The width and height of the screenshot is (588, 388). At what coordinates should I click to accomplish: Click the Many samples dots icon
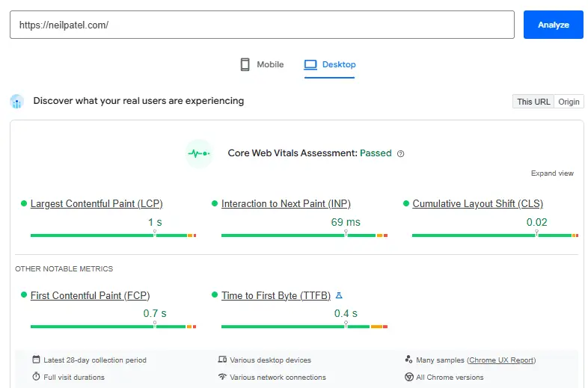point(408,360)
